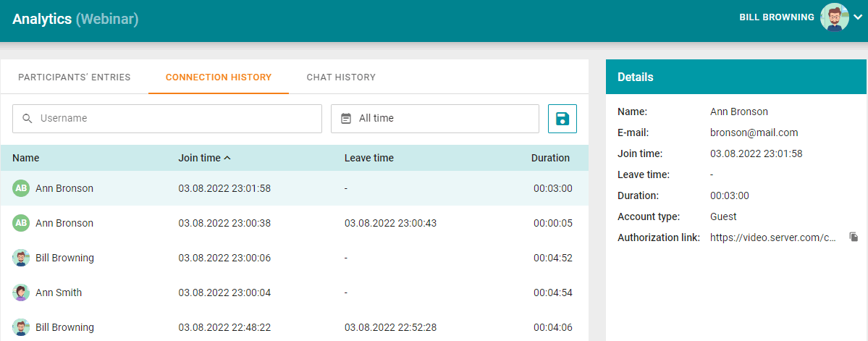Open the Chat History tab
Viewport: 868px width, 341px height.
tap(341, 77)
